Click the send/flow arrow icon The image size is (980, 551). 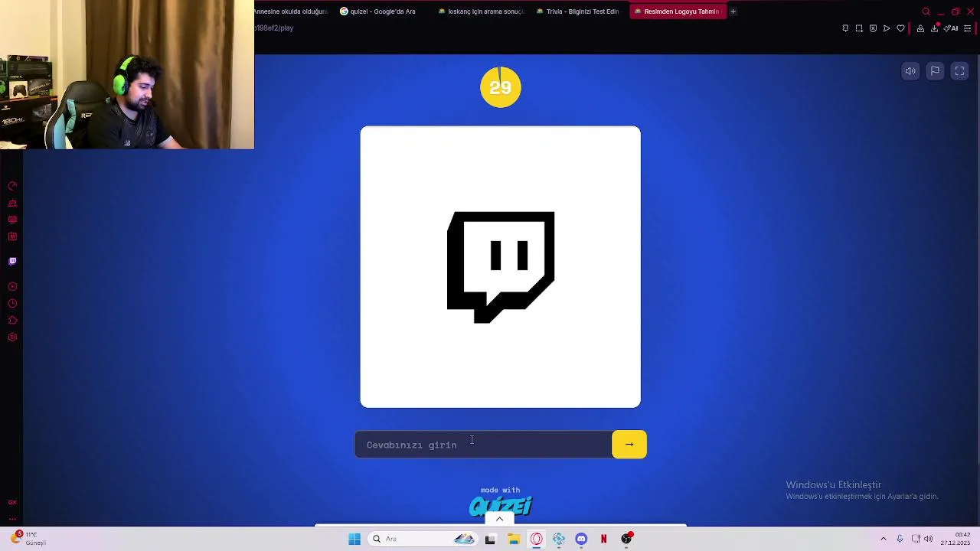pos(887,28)
